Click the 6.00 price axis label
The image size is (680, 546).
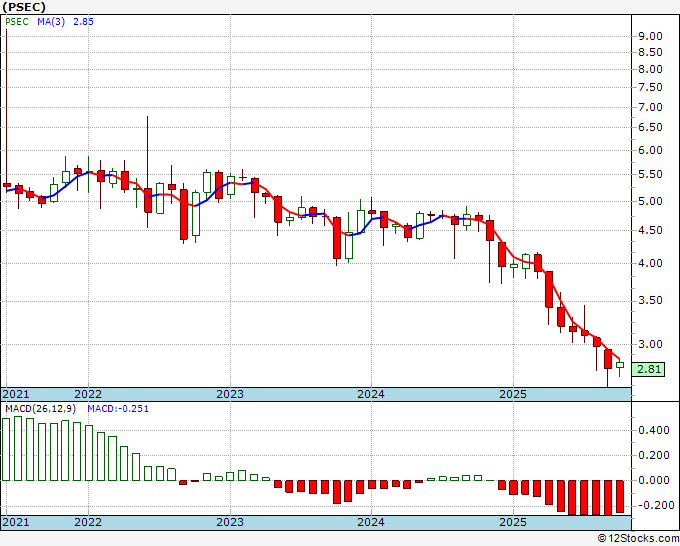(651, 150)
